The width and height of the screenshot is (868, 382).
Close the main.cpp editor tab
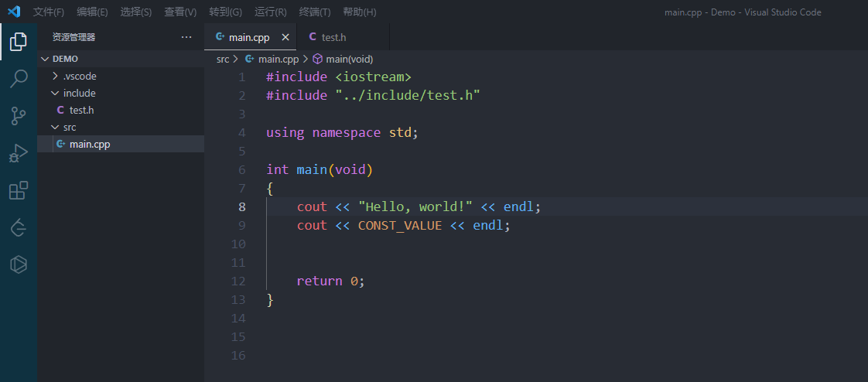click(x=285, y=37)
